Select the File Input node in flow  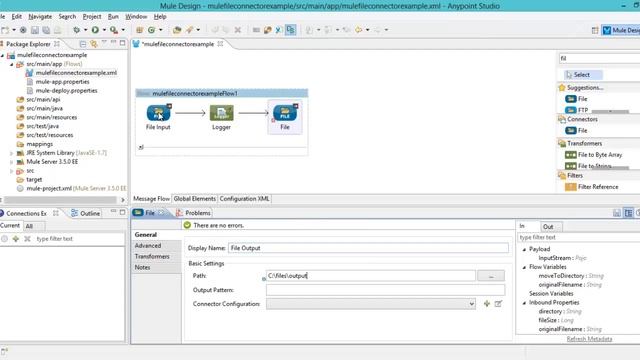point(158,113)
